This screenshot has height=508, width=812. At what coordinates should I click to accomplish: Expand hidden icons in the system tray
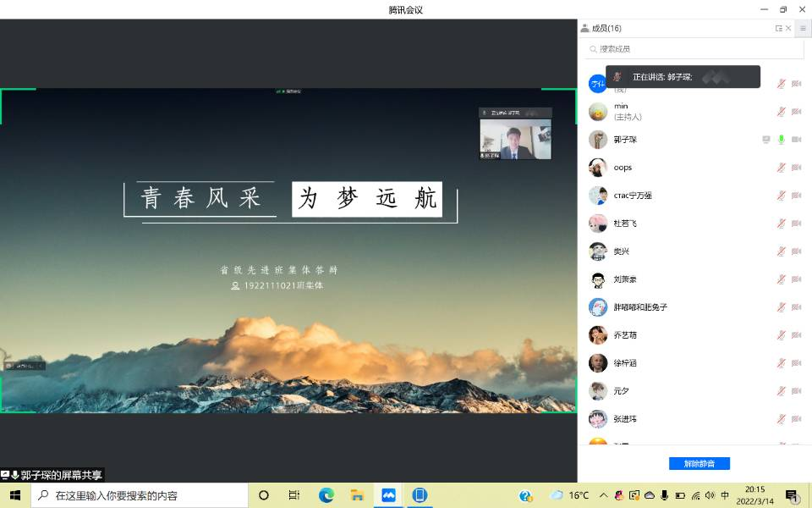coord(602,494)
